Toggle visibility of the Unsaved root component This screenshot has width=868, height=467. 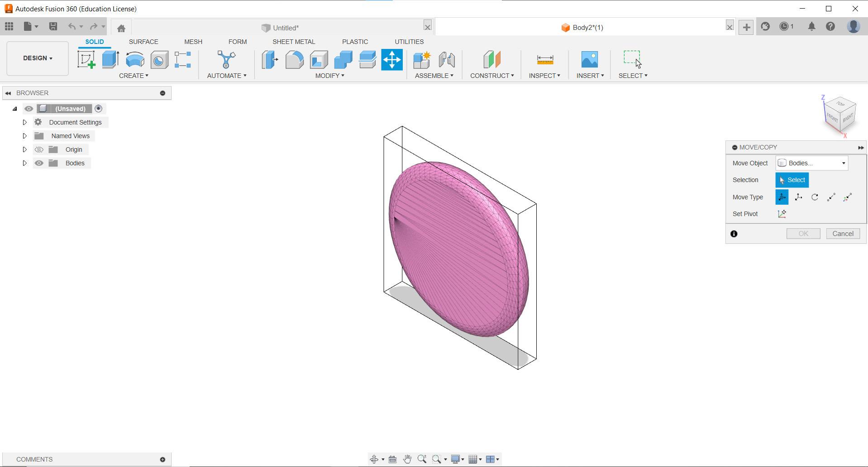tap(29, 109)
